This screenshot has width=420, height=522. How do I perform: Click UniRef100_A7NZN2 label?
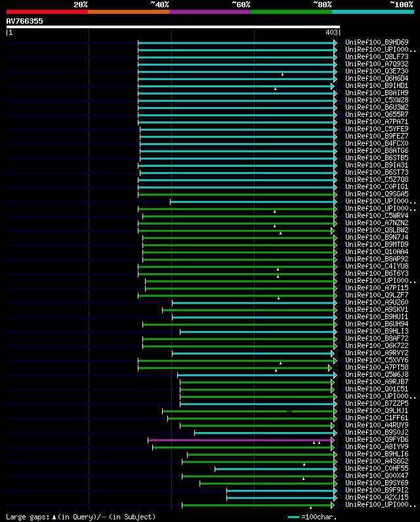pyautogui.click(x=377, y=223)
